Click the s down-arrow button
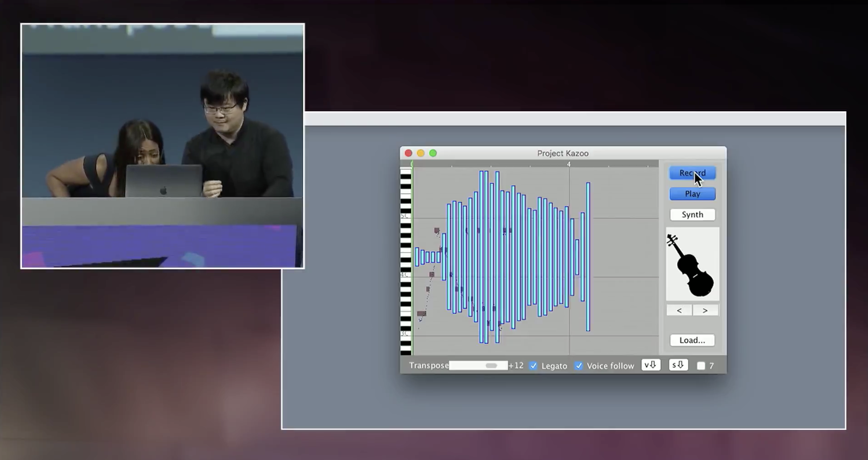The height and width of the screenshot is (460, 868). pyautogui.click(x=678, y=365)
